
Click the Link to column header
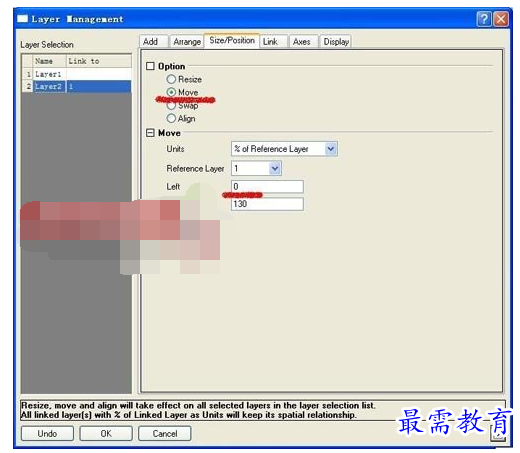pos(98,61)
